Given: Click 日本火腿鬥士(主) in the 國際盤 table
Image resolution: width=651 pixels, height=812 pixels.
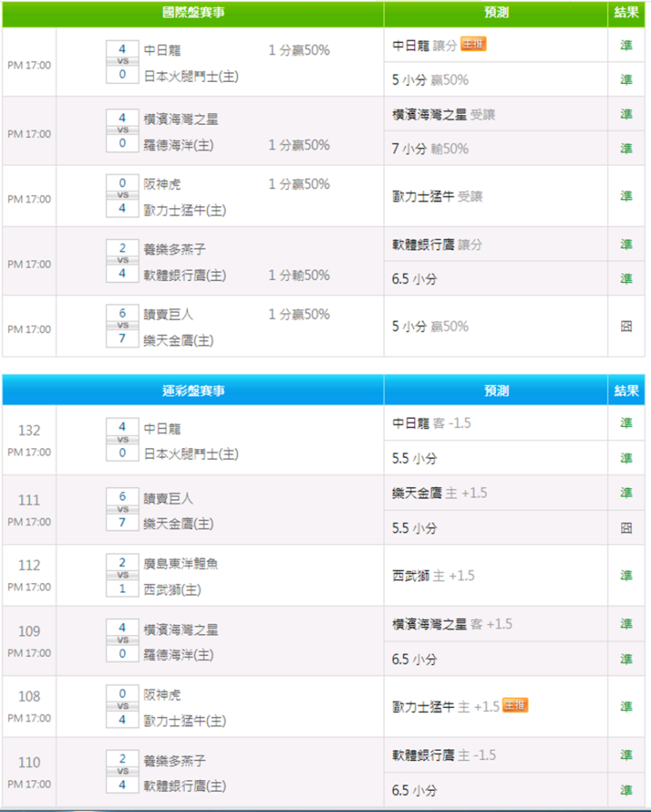Looking at the screenshot, I should click(x=191, y=76).
